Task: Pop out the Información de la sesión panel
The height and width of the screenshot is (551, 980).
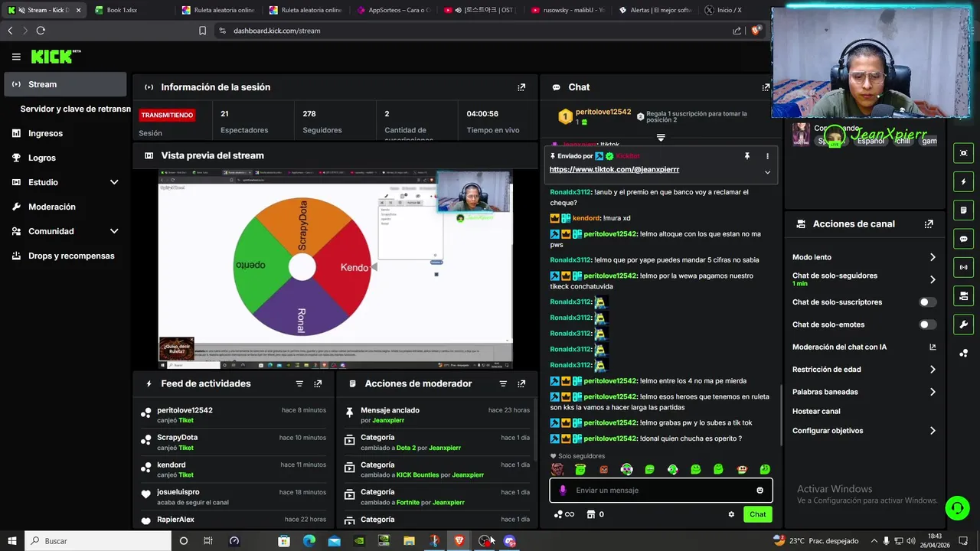Action: 521,87
